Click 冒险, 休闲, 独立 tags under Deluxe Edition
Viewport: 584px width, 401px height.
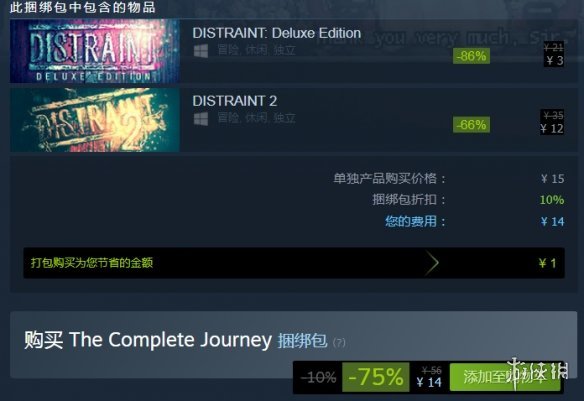[256, 50]
